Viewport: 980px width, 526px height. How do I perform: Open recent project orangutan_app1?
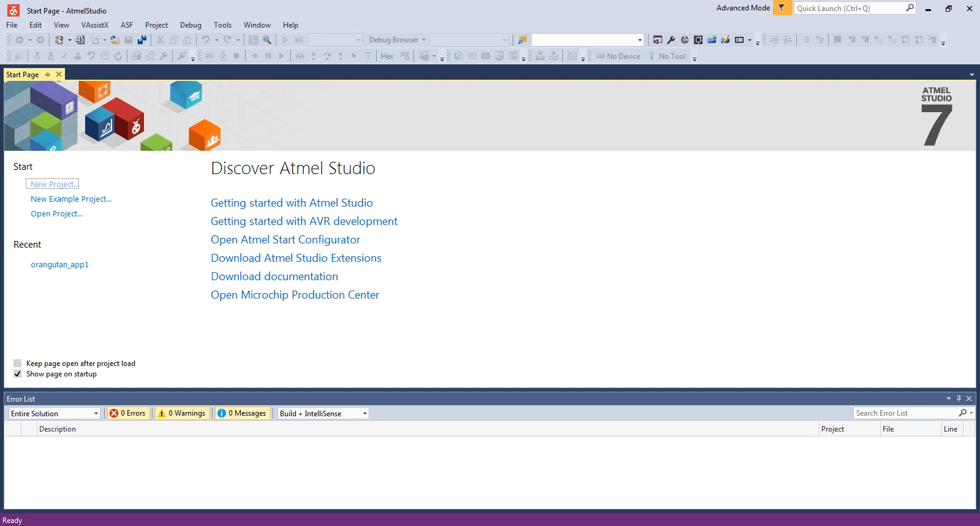[59, 264]
